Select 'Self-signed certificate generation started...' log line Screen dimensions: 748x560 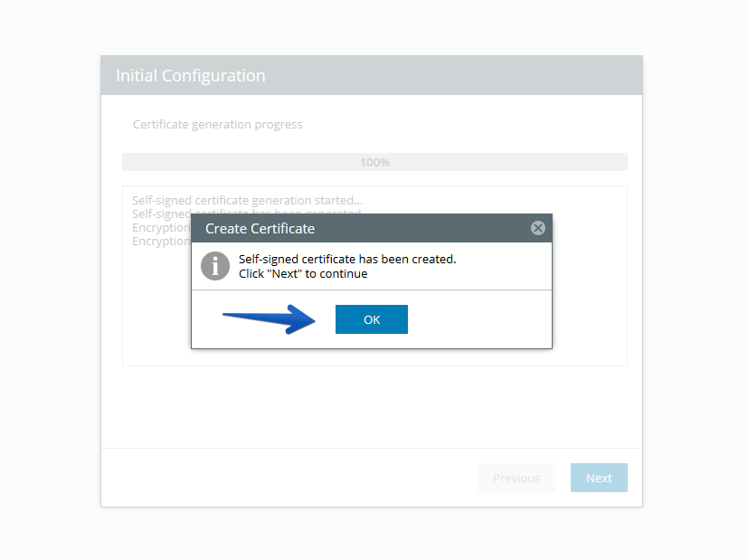pyautogui.click(x=247, y=200)
